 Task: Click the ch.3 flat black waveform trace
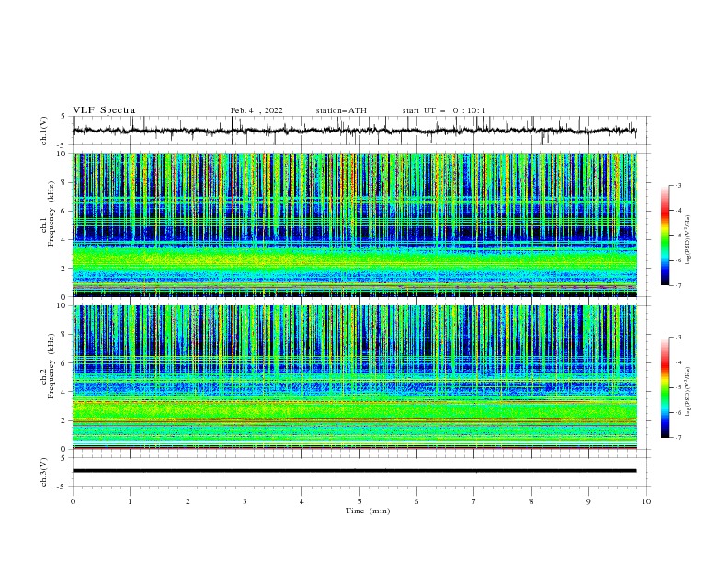pos(354,471)
